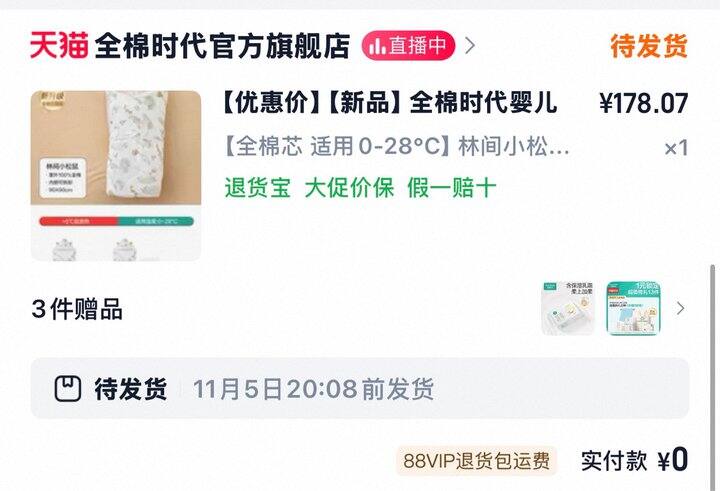Tap the Tmall 天猫 logo
Screen dimensions: 720x491
59,45
